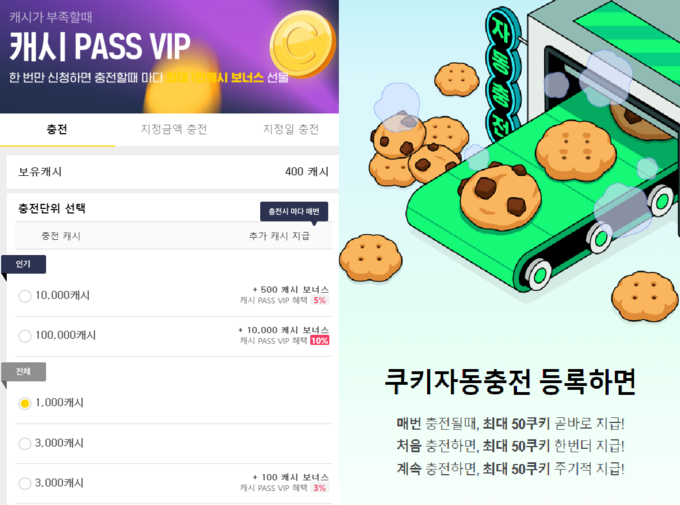Click the red 10% benefit badge
The width and height of the screenshot is (680, 505).
(320, 341)
